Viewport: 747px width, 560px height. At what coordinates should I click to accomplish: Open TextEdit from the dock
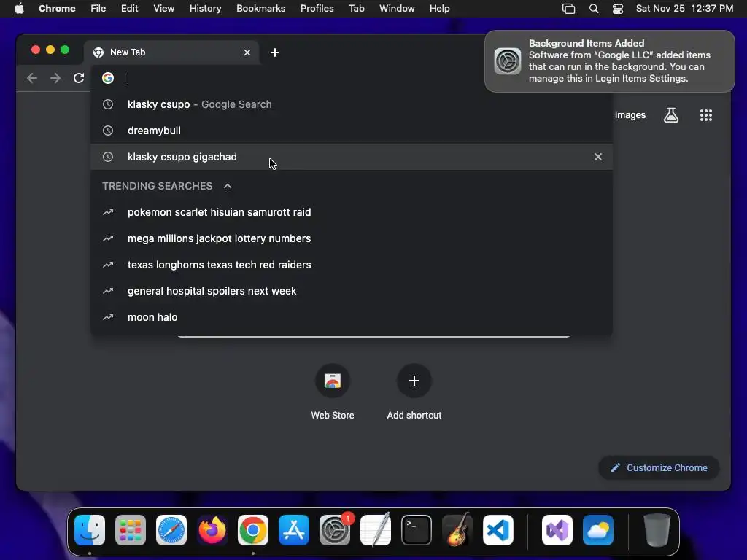(x=376, y=530)
